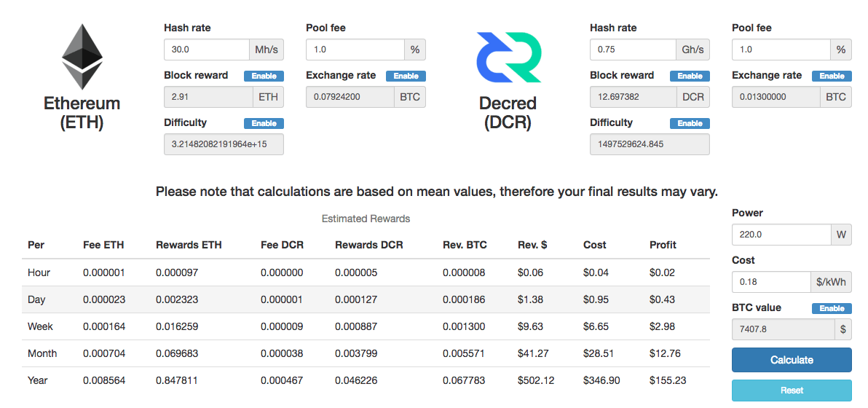Select the Week row label
Viewport: 868px width, 408px height.
coord(40,326)
